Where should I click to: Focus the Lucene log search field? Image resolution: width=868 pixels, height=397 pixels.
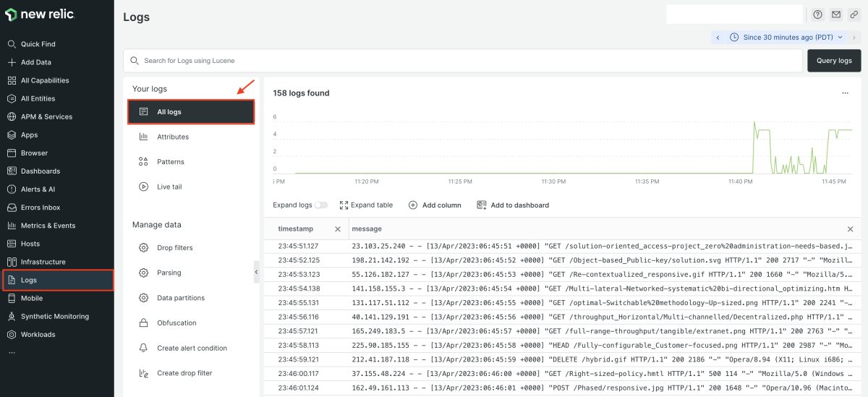point(463,61)
